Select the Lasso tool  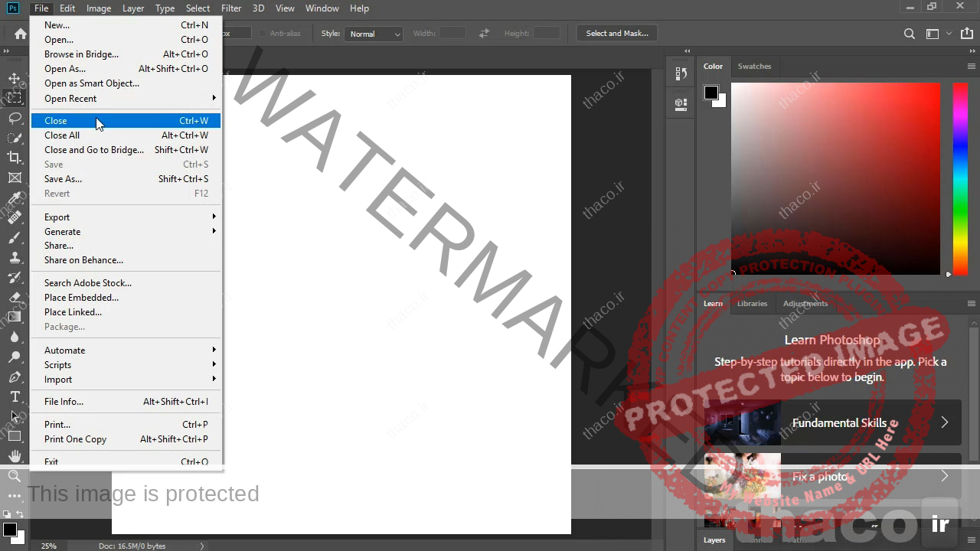tap(15, 118)
